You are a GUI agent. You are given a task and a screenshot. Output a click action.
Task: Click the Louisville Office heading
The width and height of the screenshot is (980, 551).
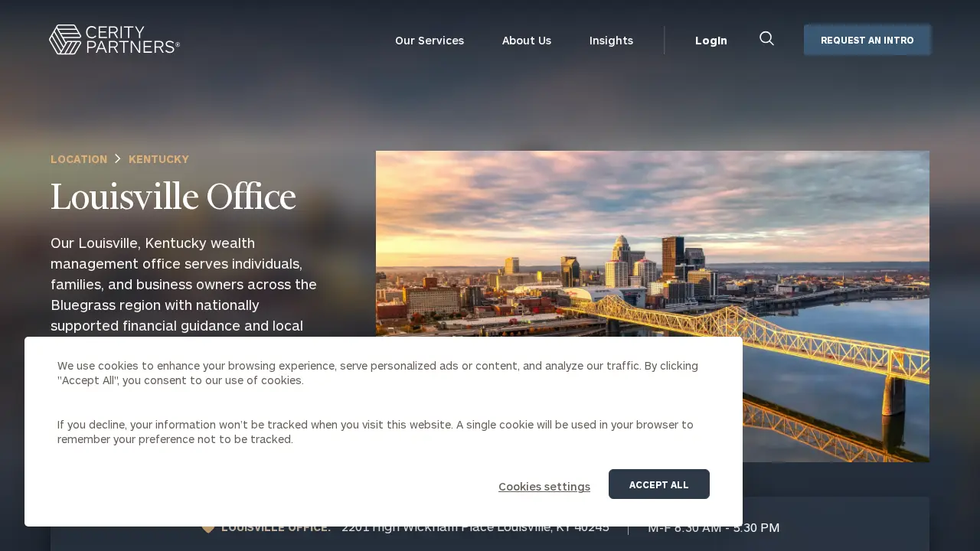pyautogui.click(x=173, y=197)
